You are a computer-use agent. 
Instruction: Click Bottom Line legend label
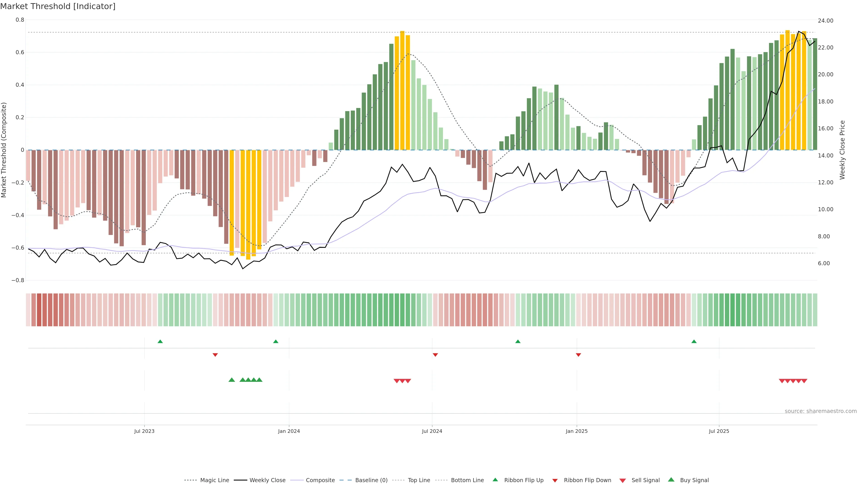[467, 480]
